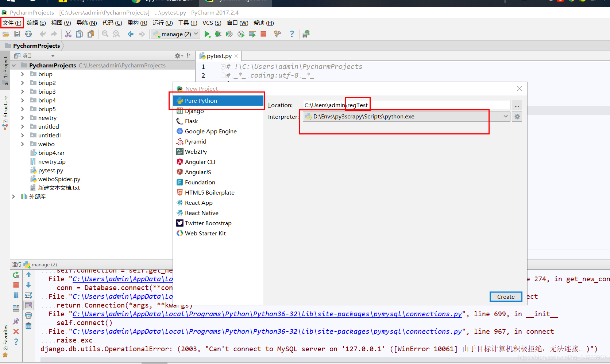Click the Synchronize toolbar icon

[x=28, y=34]
